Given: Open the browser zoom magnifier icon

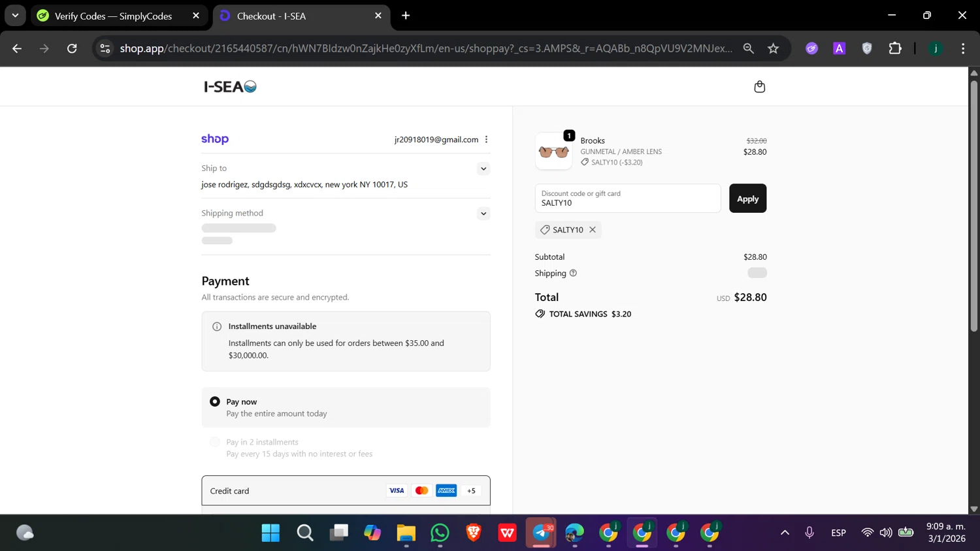Looking at the screenshot, I should (749, 48).
